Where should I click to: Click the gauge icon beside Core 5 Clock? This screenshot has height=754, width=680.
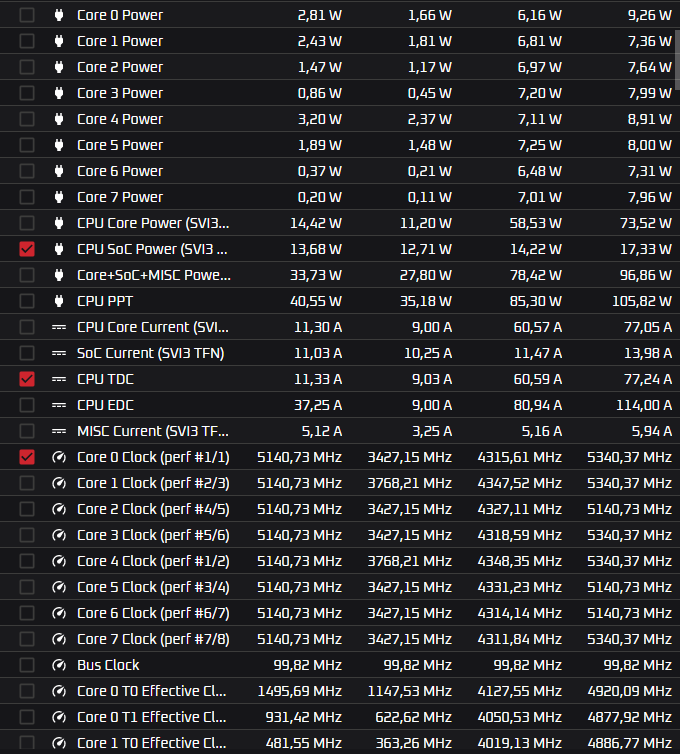(59, 587)
